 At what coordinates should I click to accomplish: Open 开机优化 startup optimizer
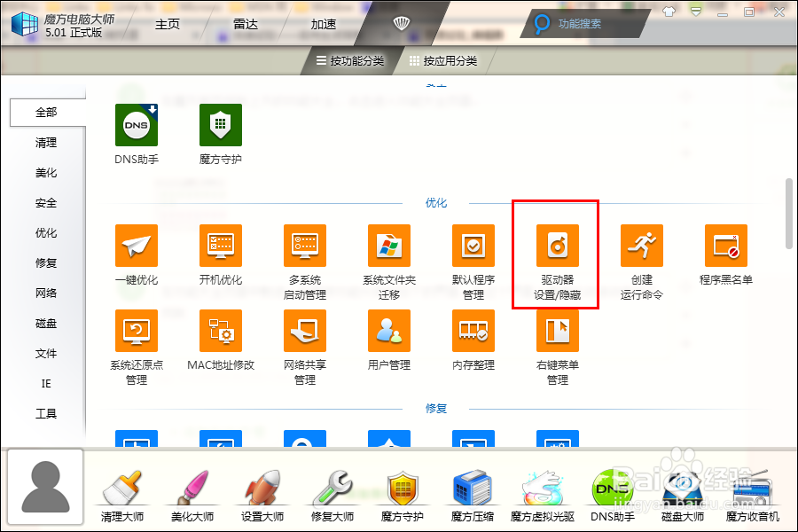[x=221, y=246]
